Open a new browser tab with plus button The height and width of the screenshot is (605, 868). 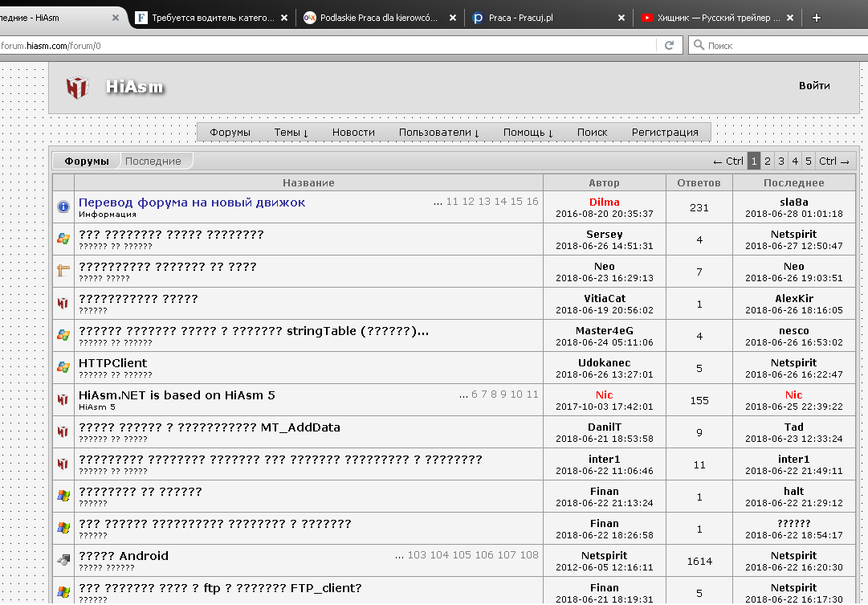pyautogui.click(x=817, y=18)
